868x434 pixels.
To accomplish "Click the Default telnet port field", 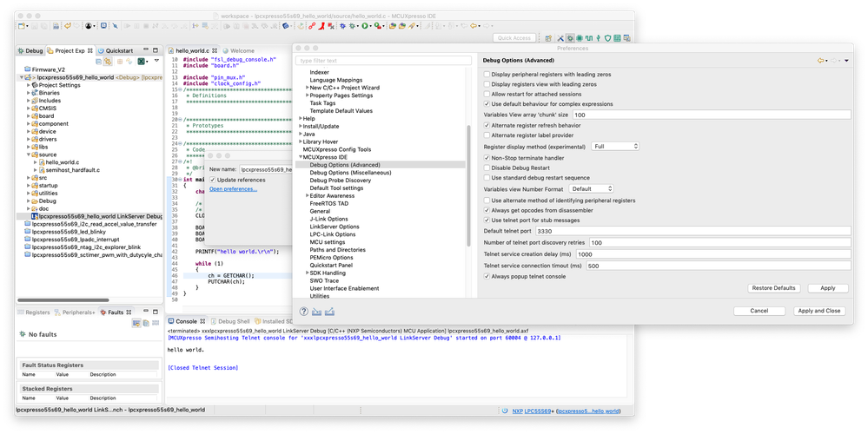I will pyautogui.click(x=692, y=231).
